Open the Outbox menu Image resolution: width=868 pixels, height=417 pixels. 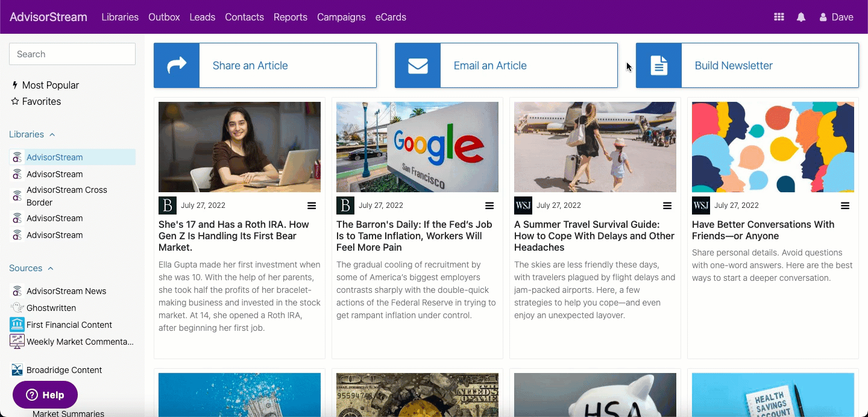[164, 17]
